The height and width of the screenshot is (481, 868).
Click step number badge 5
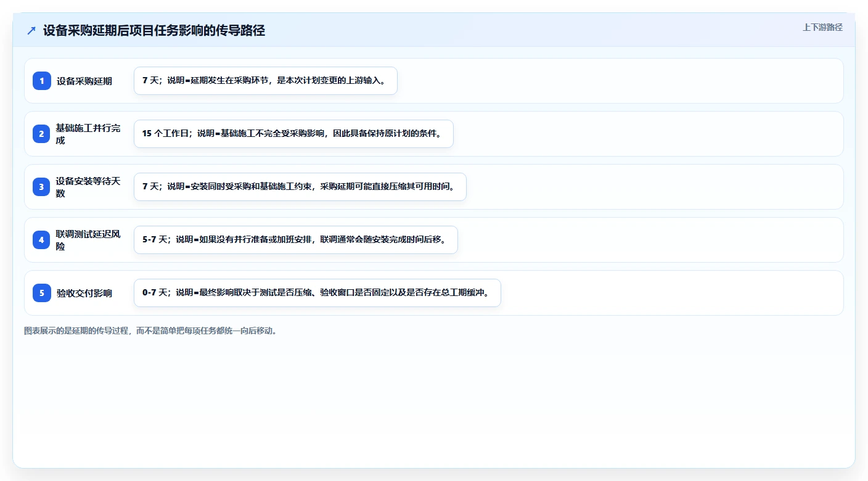tap(42, 293)
